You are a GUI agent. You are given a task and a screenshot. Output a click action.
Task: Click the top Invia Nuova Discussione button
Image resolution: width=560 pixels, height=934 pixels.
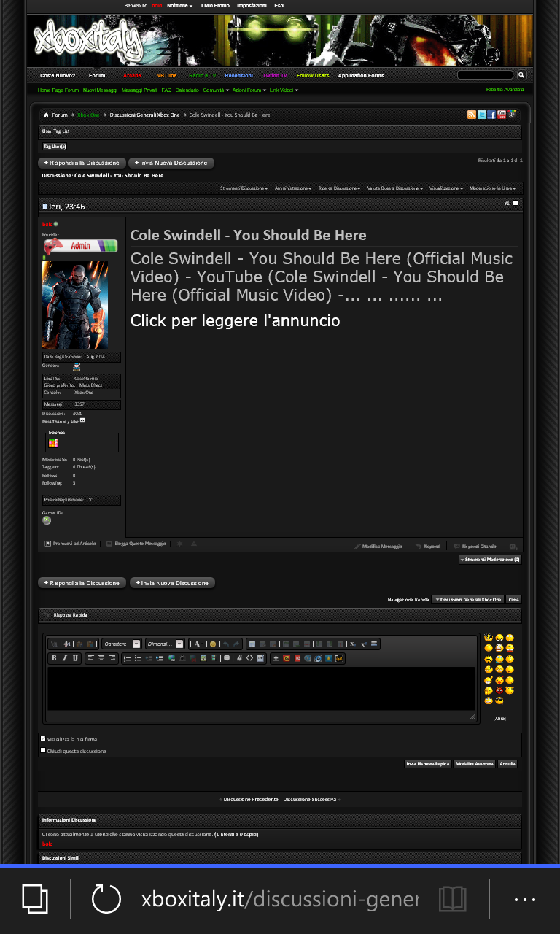171,163
